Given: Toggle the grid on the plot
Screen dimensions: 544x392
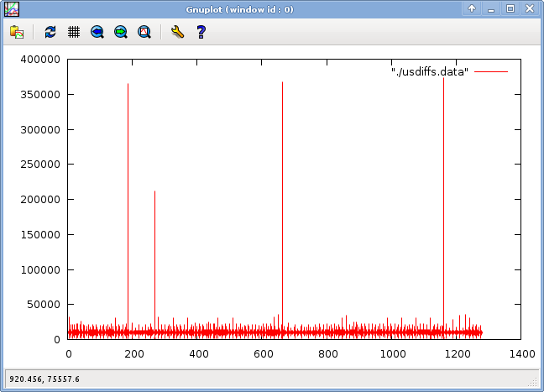Looking at the screenshot, I should 74,32.
